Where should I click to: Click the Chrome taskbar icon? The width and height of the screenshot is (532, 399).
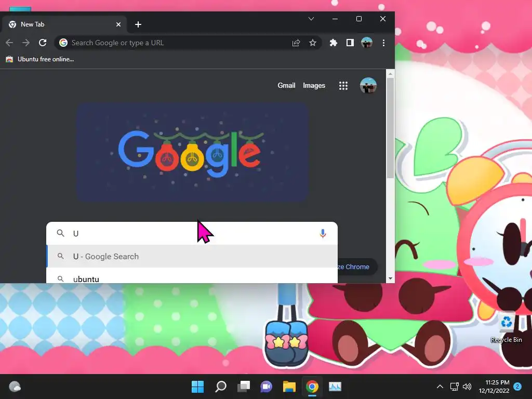pyautogui.click(x=312, y=387)
